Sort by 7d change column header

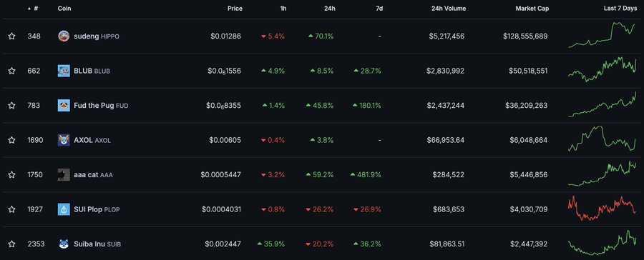tap(379, 8)
